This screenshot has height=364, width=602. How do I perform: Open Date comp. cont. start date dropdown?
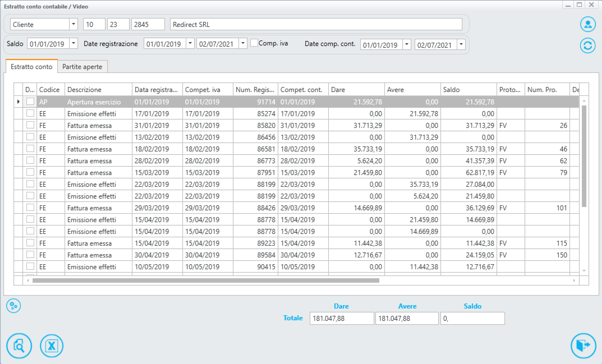[x=407, y=44]
